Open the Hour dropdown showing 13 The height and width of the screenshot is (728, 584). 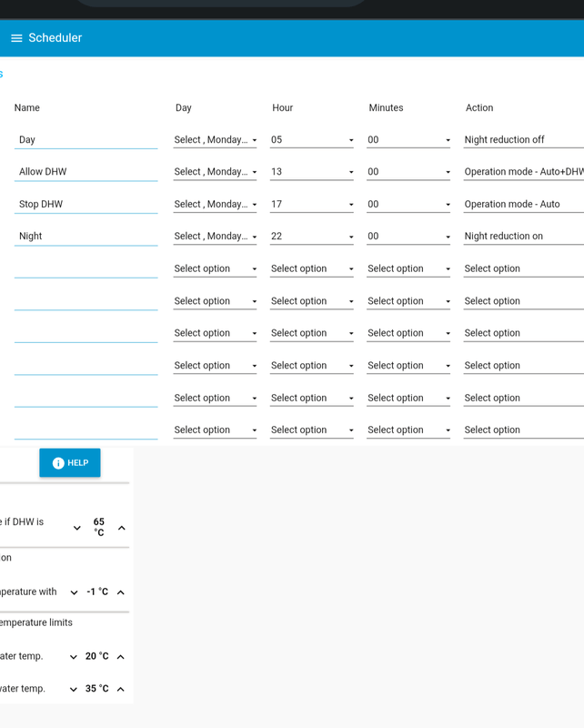[311, 172]
